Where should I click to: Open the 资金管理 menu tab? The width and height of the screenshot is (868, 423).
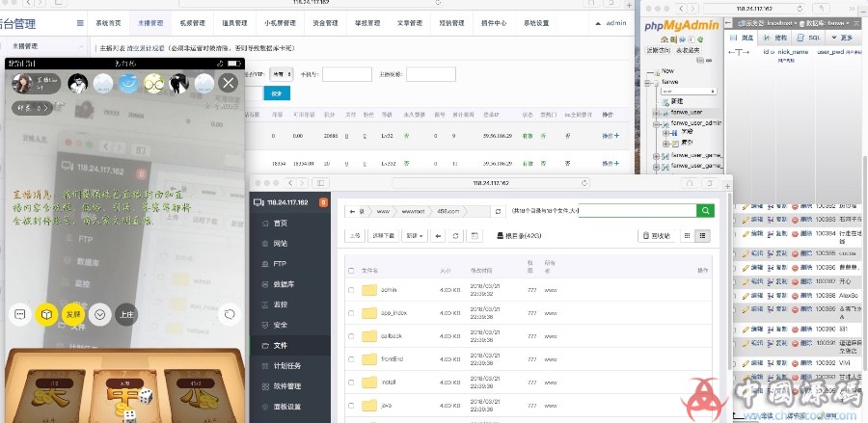325,23
